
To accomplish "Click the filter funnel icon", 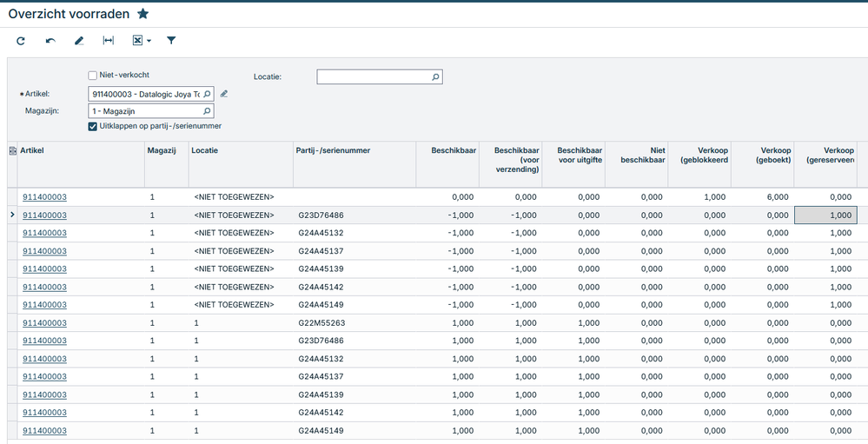I will [x=172, y=41].
